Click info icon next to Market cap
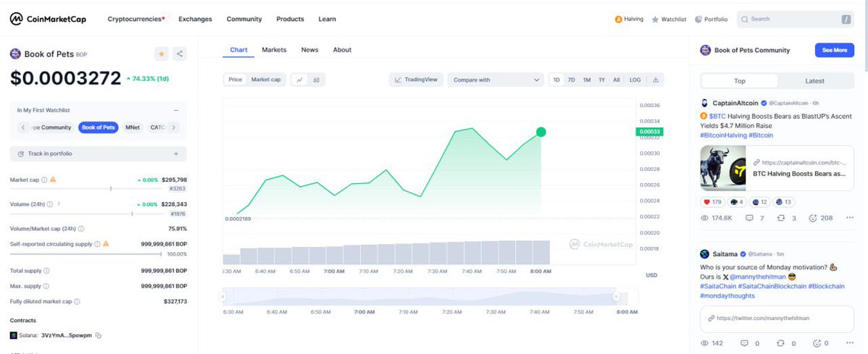868x354 pixels. point(44,180)
